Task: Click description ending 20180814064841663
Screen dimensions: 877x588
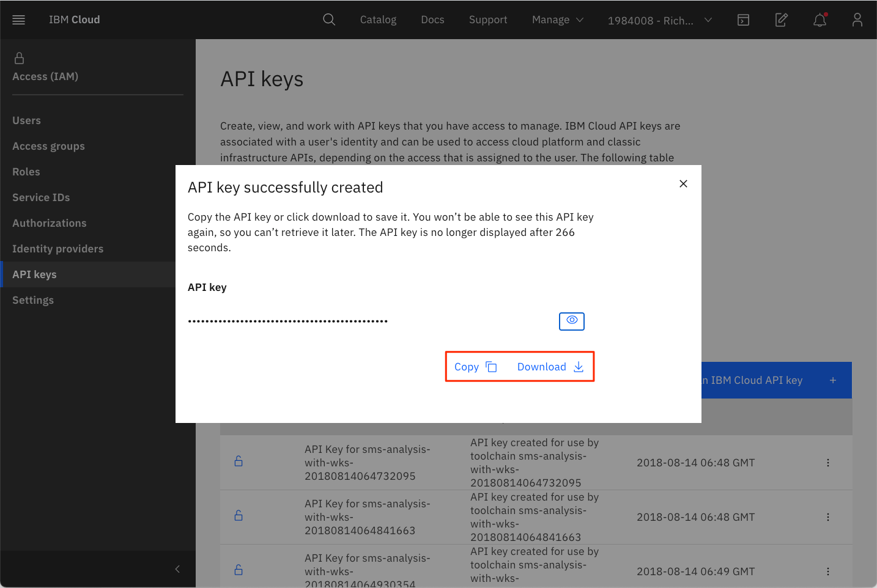Action: (535, 517)
